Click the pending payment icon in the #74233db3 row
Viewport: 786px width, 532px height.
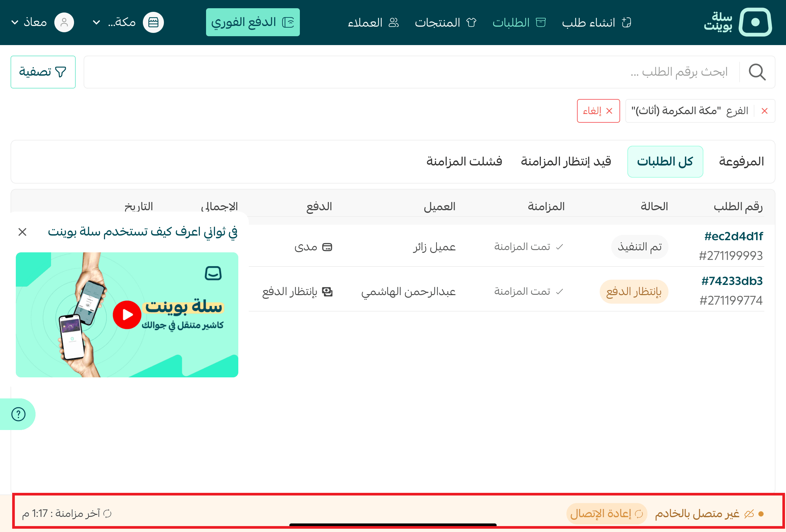click(327, 292)
